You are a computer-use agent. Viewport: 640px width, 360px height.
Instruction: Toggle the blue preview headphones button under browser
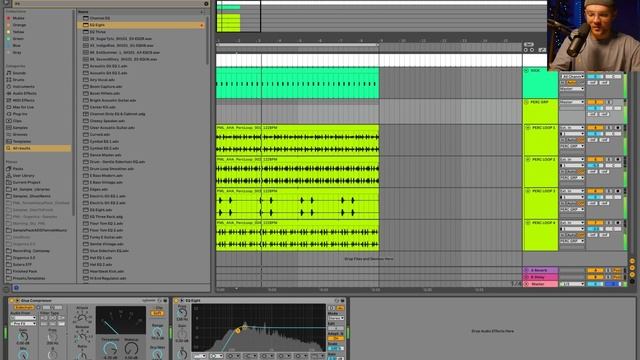16,288
